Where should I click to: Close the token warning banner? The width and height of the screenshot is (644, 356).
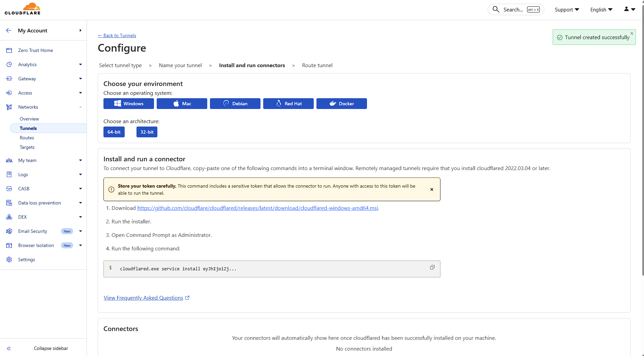432,189
